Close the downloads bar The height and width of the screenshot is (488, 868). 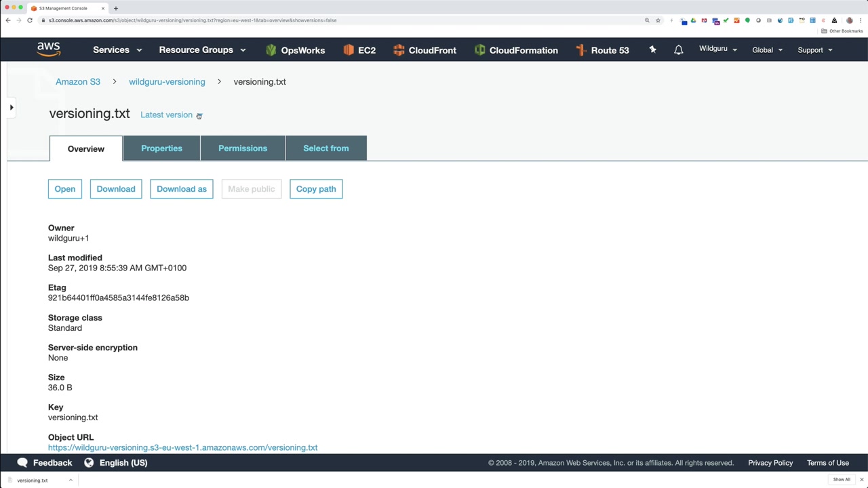861,480
